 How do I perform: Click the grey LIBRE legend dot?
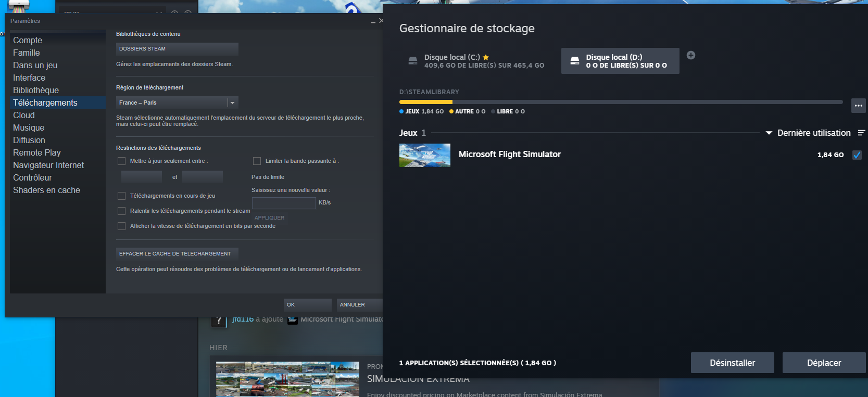coord(493,111)
